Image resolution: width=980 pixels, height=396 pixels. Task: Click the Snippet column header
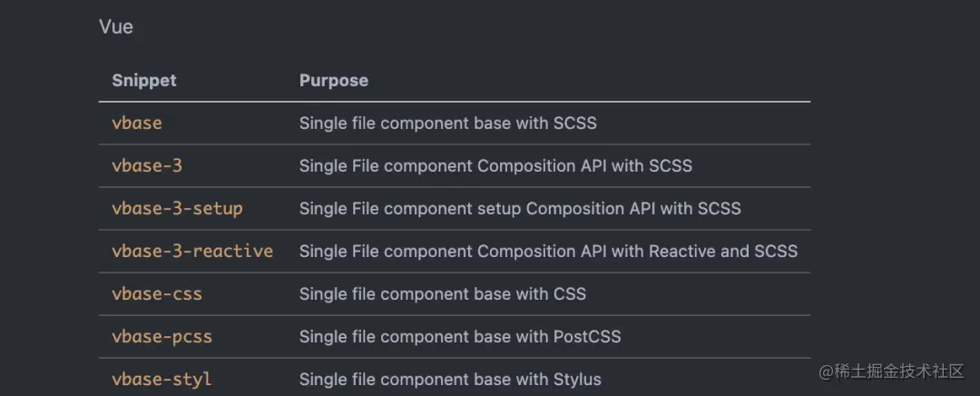click(x=144, y=81)
